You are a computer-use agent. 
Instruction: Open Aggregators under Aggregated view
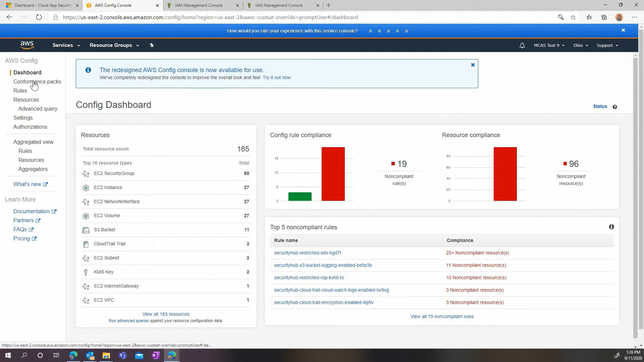point(33,169)
